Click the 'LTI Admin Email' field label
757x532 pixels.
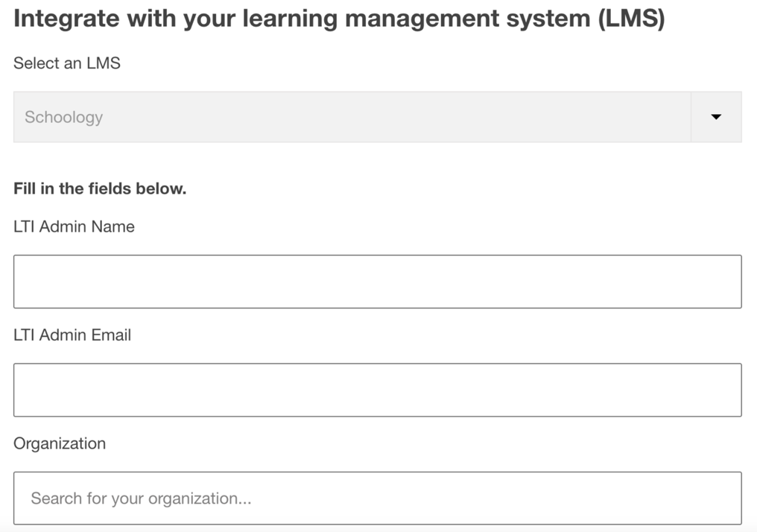72,335
